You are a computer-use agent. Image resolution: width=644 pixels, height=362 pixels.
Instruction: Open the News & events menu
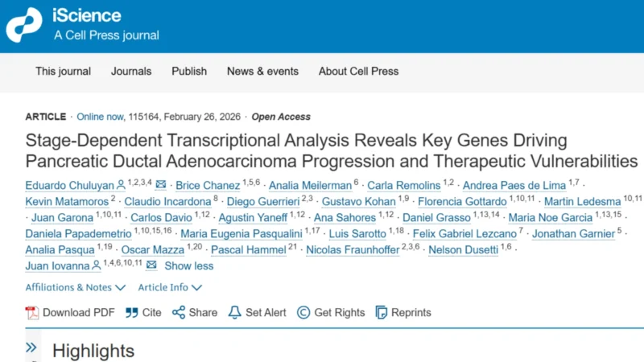pyautogui.click(x=262, y=71)
